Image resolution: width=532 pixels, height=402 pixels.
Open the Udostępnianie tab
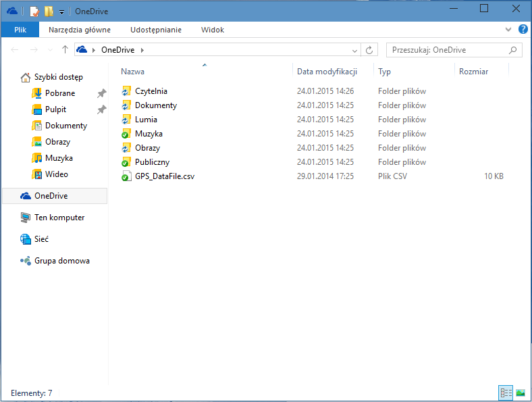pos(155,30)
